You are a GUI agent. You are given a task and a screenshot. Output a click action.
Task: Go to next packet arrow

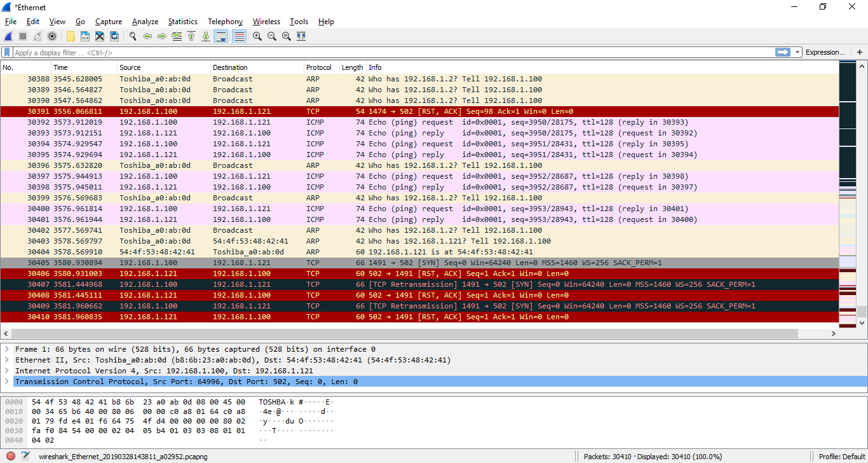tap(162, 36)
